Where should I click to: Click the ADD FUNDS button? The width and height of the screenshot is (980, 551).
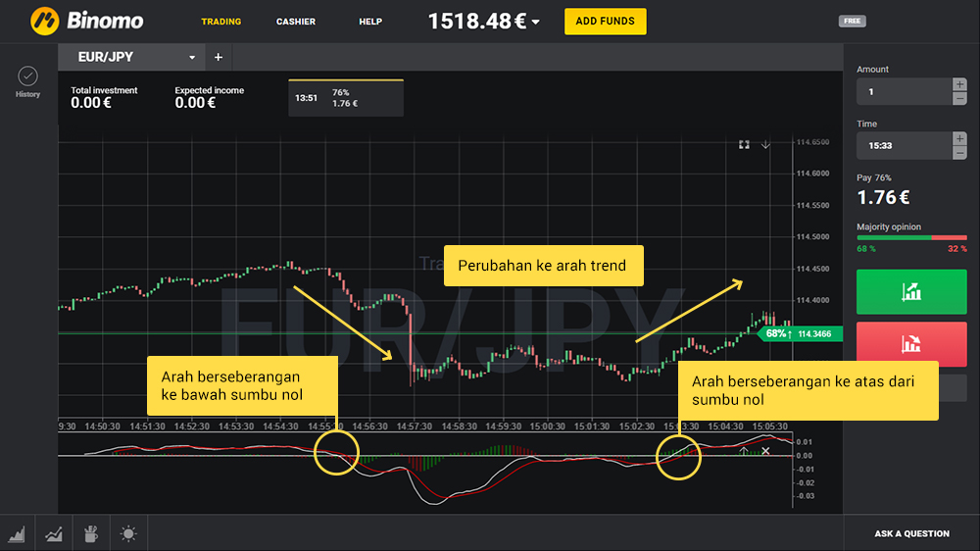tap(605, 22)
